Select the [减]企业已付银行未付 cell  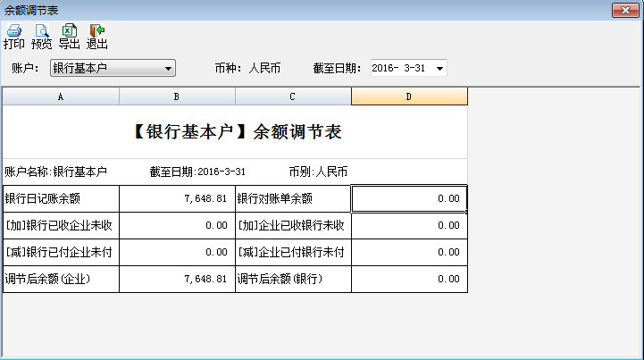point(293,252)
